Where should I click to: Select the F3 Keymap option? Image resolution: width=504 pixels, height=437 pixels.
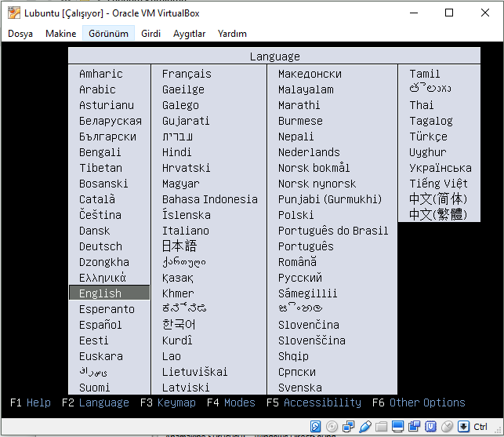(168, 402)
